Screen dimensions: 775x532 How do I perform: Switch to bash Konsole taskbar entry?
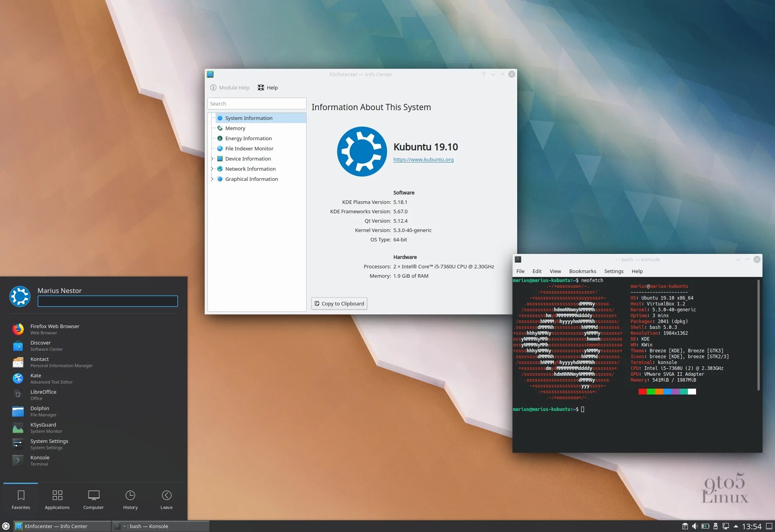coord(161,526)
